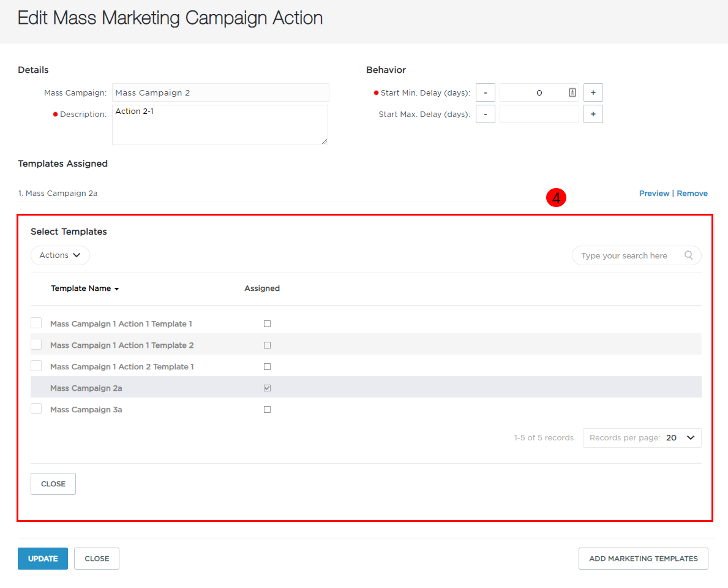
Task: Click row text Mass Campaign 1 Action 1 Template 2
Action: [x=122, y=345]
